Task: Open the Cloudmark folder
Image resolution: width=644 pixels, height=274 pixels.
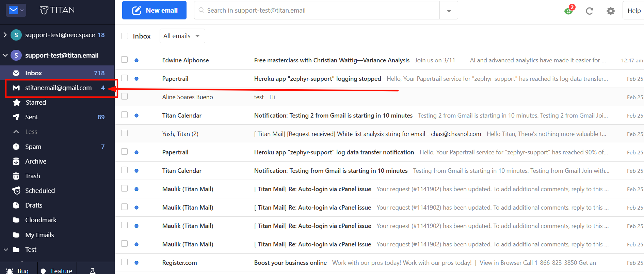Action: 57,220
